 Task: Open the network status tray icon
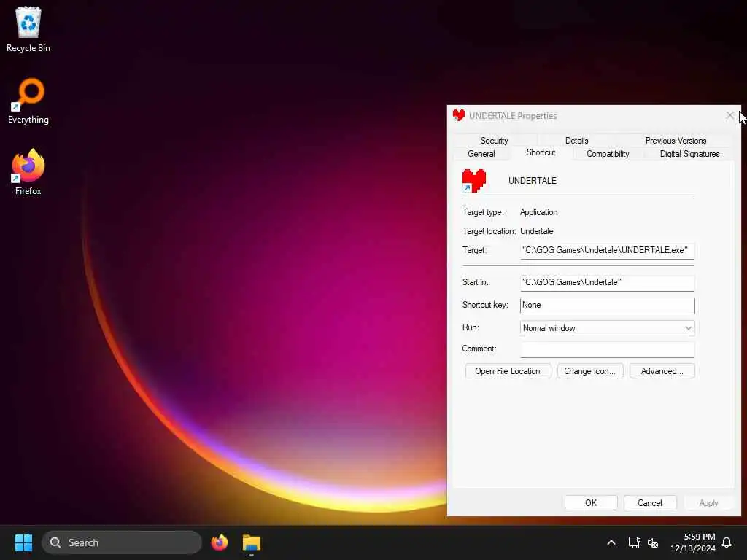tap(634, 542)
